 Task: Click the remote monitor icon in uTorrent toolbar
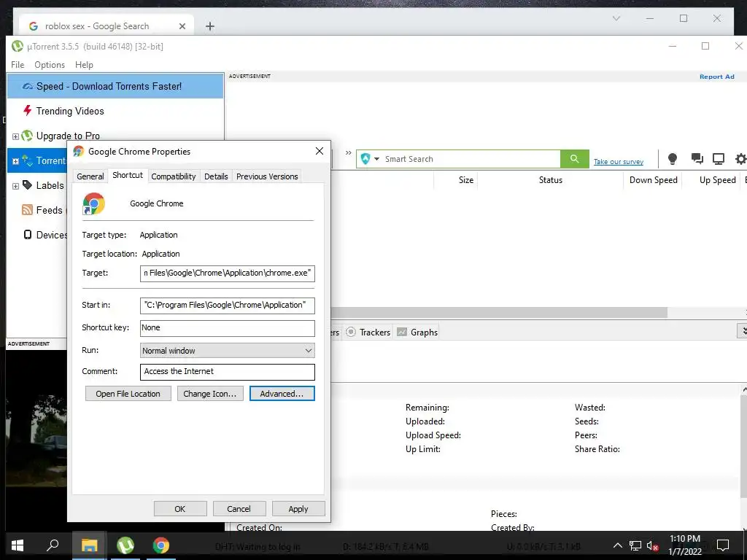[x=719, y=158]
